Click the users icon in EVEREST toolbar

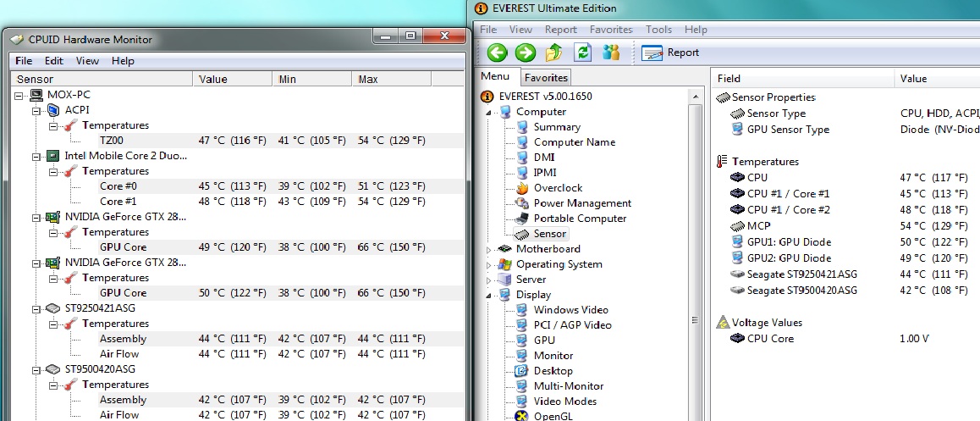611,53
